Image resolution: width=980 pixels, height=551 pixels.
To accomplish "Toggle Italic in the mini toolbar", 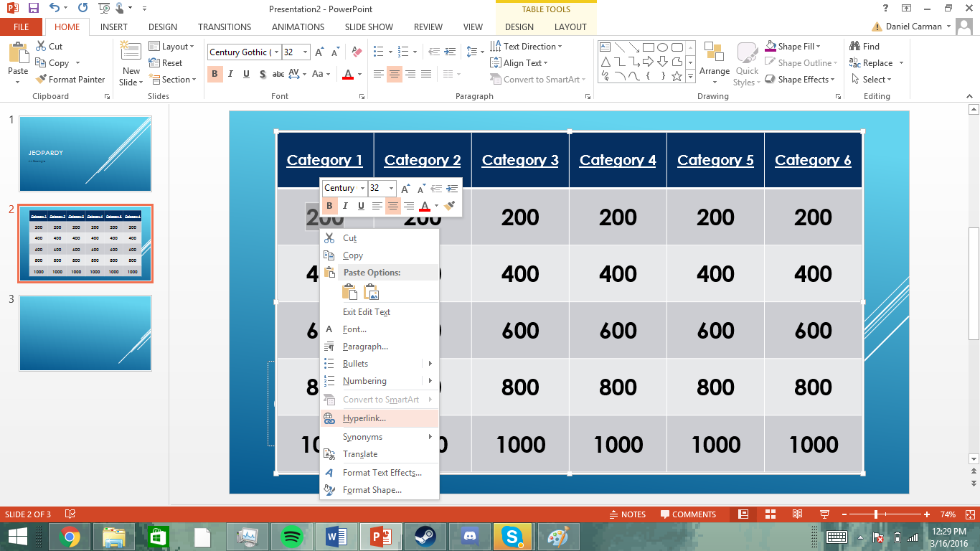I will coord(345,206).
